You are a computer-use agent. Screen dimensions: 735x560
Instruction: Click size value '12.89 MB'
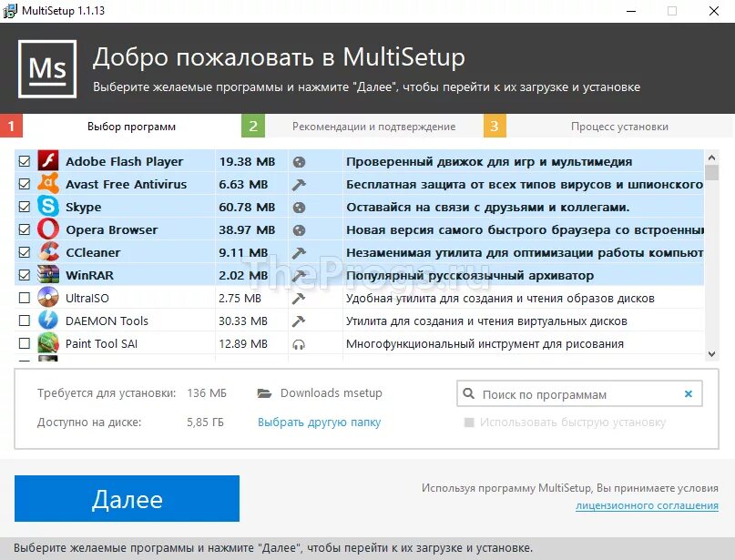click(x=243, y=343)
